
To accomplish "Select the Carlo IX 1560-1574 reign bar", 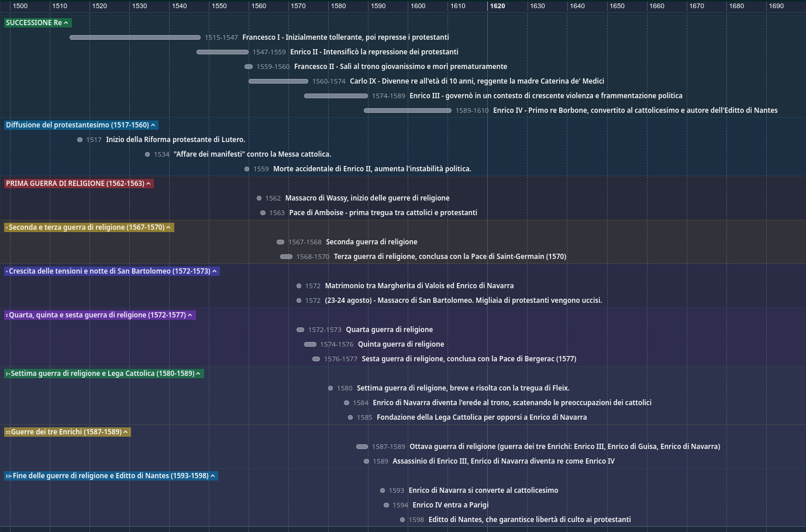I will coord(278,81).
